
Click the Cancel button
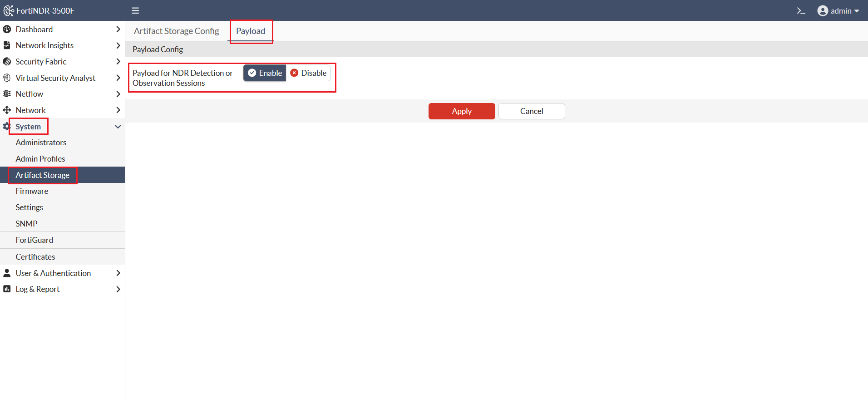[x=532, y=111]
